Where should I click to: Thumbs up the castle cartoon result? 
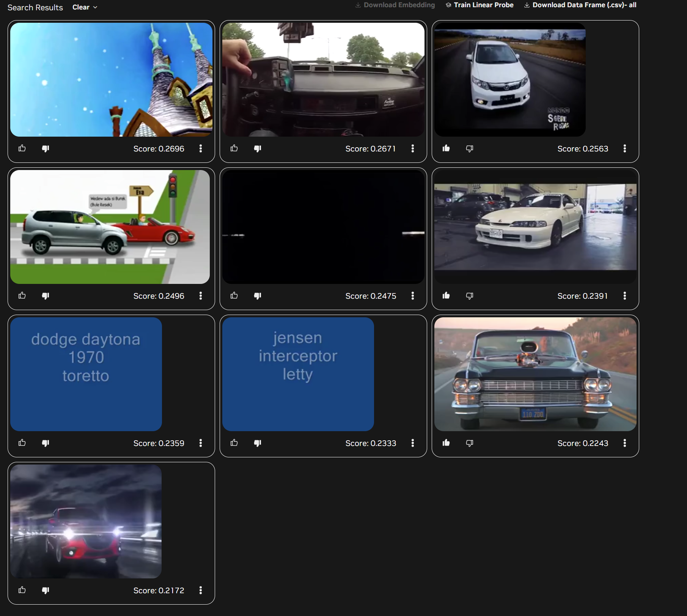(x=22, y=148)
